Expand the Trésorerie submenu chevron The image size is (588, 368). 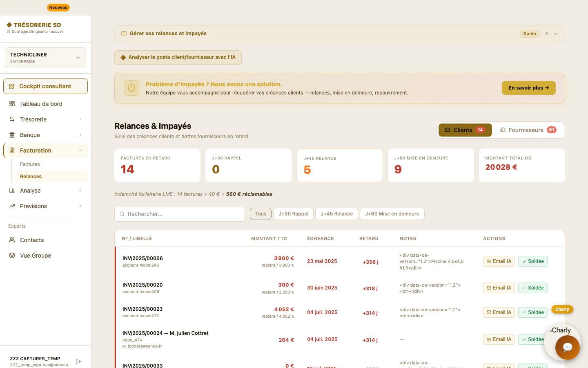[x=80, y=119]
